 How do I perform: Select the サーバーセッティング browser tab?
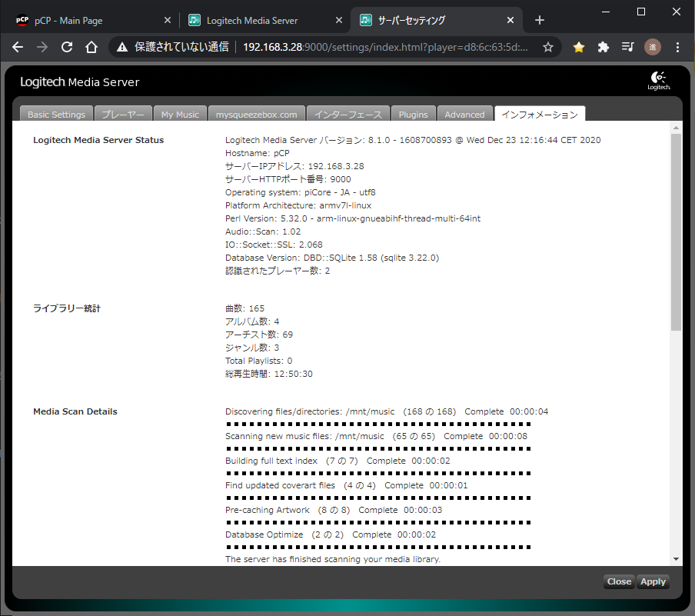pos(437,21)
